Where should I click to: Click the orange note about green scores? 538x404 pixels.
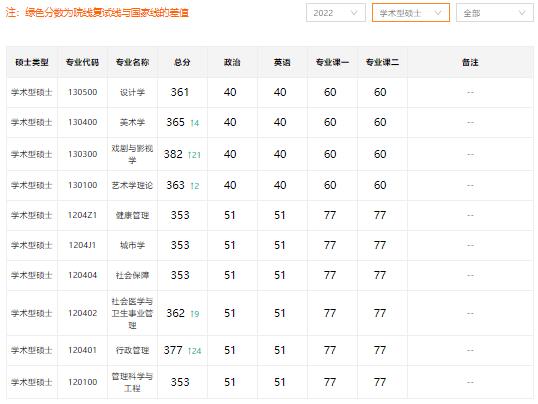click(97, 13)
